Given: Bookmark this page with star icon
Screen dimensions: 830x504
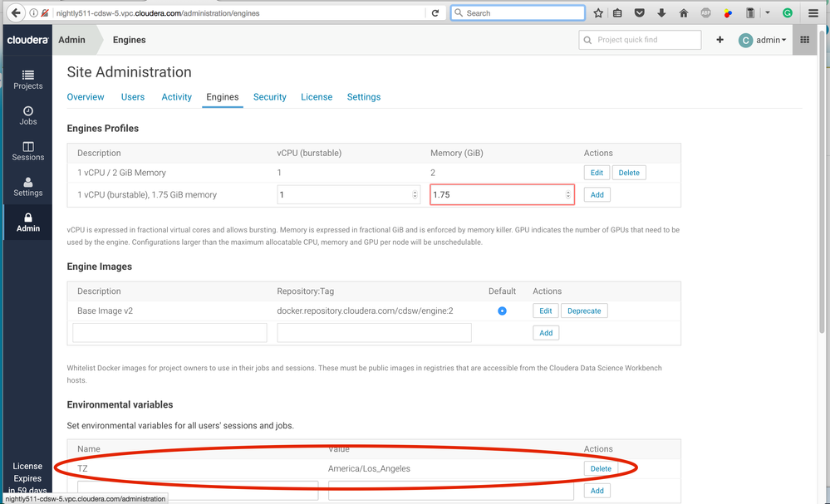Looking at the screenshot, I should [x=598, y=13].
